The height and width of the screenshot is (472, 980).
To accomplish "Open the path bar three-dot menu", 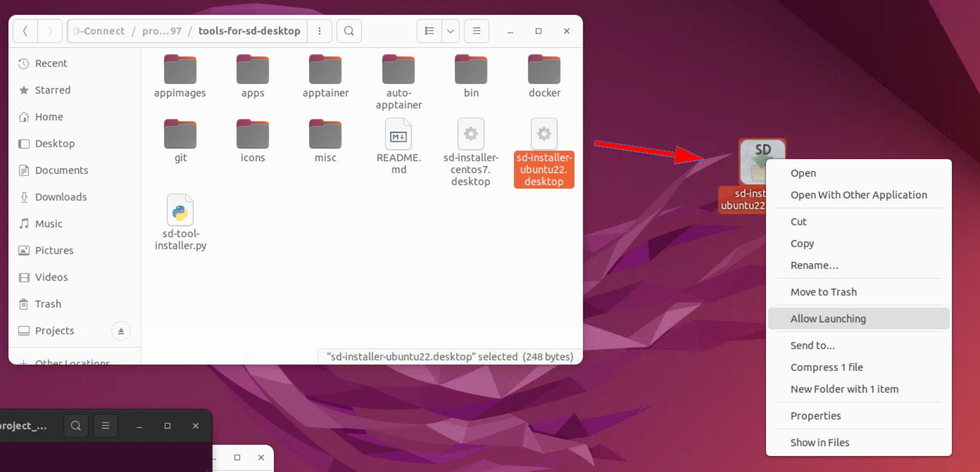I will coord(320,31).
